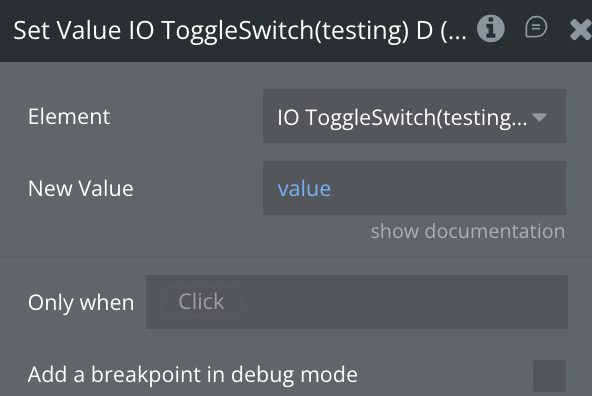Click the Only when label
This screenshot has height=396, width=592.
pyautogui.click(x=81, y=303)
